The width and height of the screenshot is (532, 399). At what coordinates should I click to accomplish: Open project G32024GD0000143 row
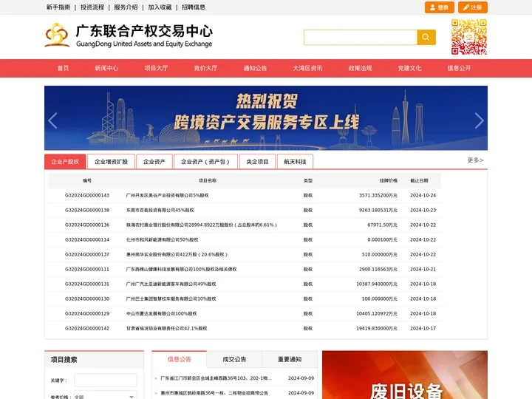click(245, 195)
